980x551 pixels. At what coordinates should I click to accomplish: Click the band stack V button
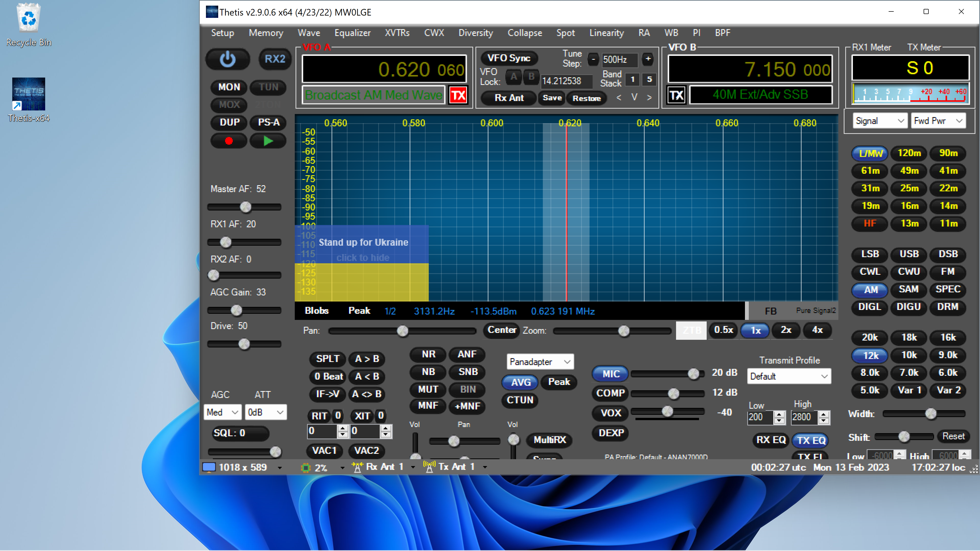click(x=634, y=97)
